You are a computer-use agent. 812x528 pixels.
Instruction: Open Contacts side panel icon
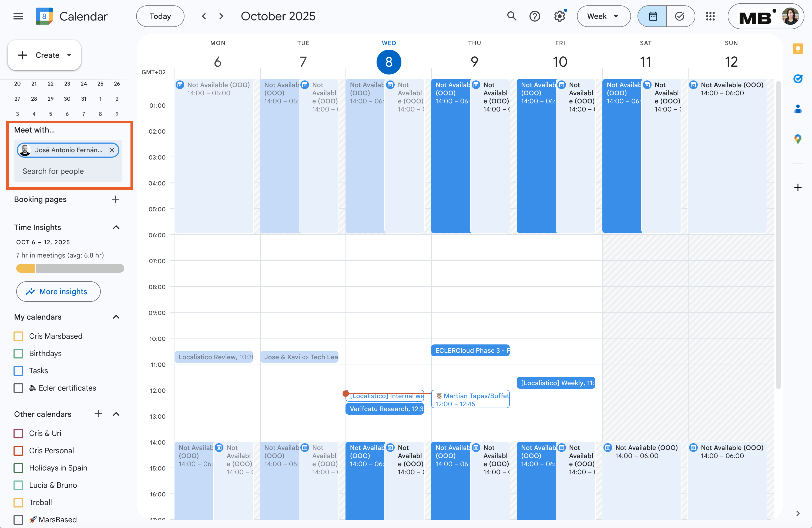coord(798,109)
